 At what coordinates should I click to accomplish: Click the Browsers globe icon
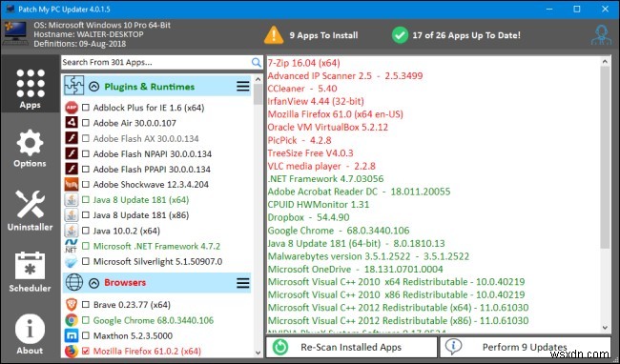click(74, 282)
